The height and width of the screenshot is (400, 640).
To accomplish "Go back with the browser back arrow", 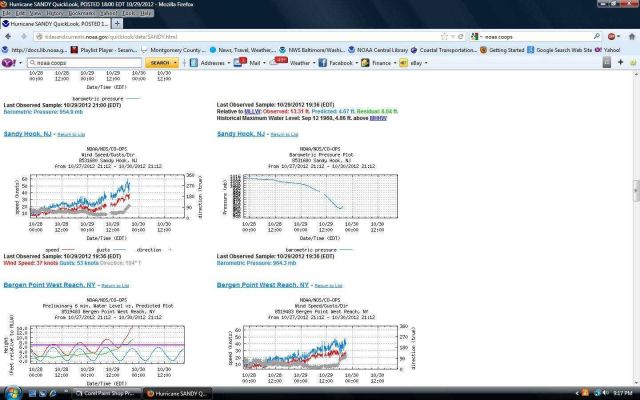I will (8, 36).
